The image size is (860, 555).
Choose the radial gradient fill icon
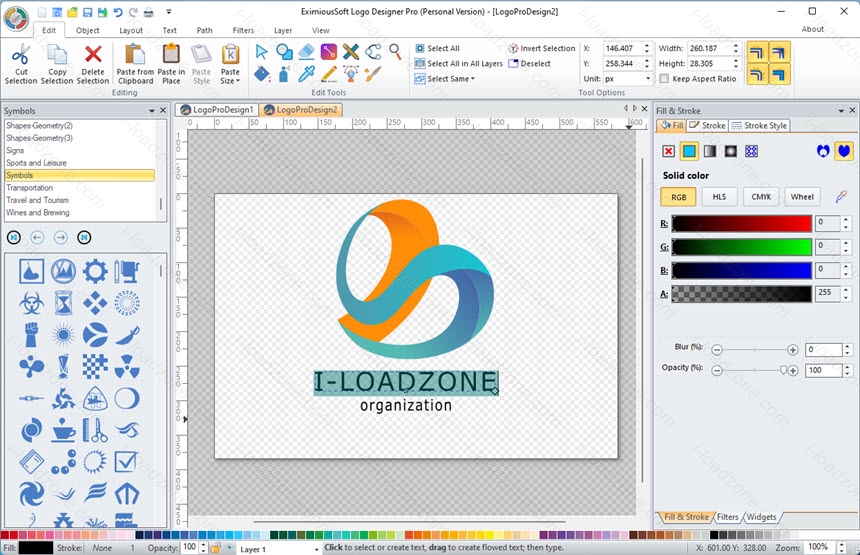click(x=731, y=151)
